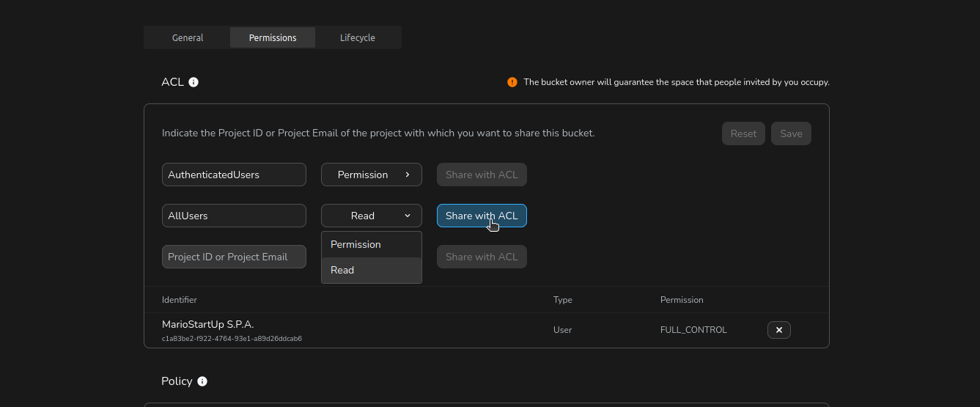Click Share with ACL on the empty project row
Image resolution: width=980 pixels, height=407 pixels.
[x=482, y=257]
